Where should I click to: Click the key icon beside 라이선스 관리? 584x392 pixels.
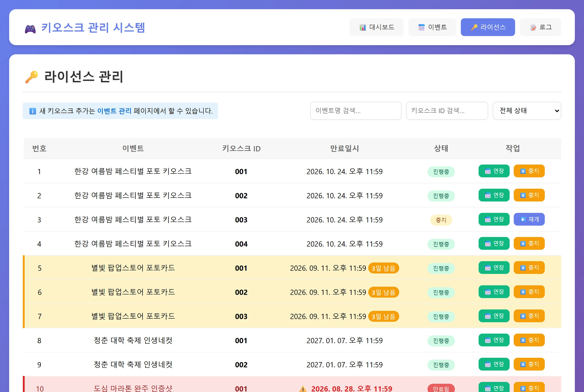point(32,77)
